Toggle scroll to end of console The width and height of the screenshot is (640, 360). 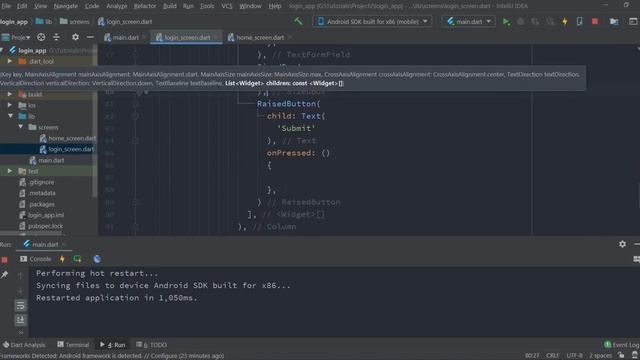coord(20,320)
